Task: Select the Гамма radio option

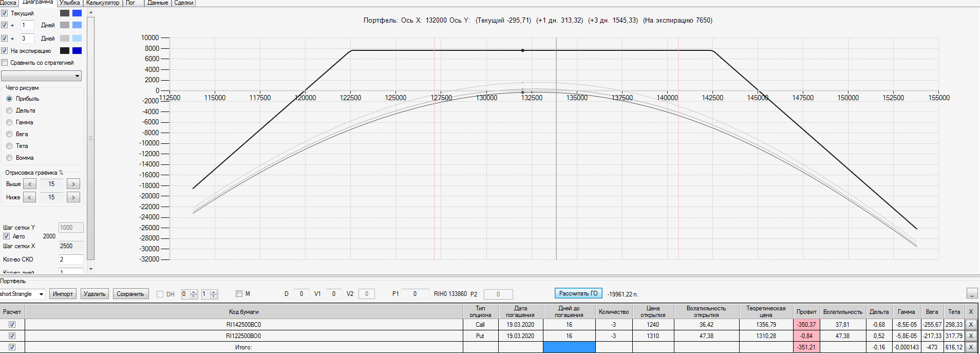Action: [x=9, y=122]
